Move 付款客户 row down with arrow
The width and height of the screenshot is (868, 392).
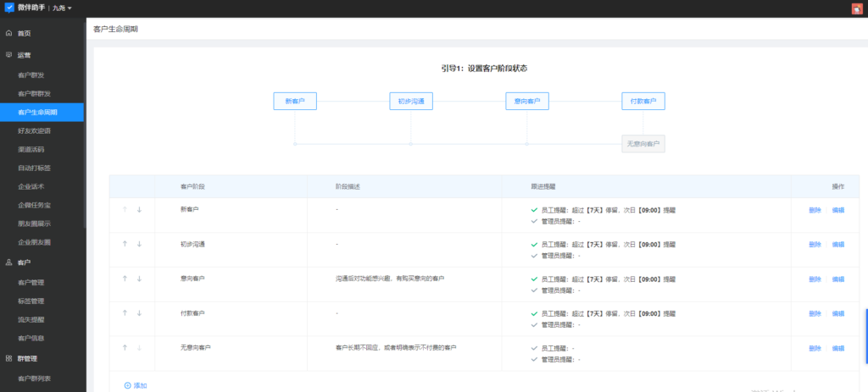(140, 313)
